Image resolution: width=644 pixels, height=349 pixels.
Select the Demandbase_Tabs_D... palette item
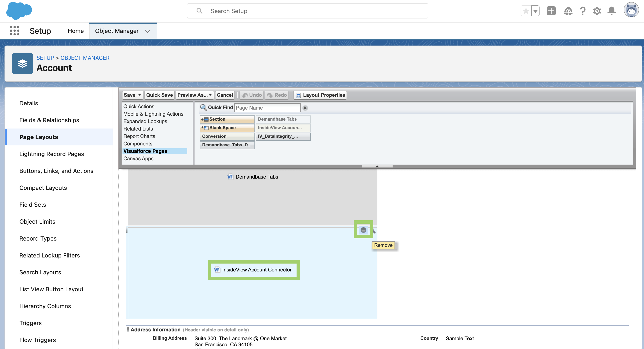pos(227,145)
